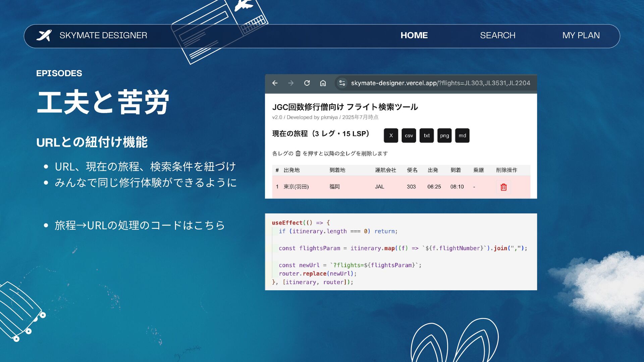Click flight number 303 cell
The image size is (644, 362).
click(411, 187)
